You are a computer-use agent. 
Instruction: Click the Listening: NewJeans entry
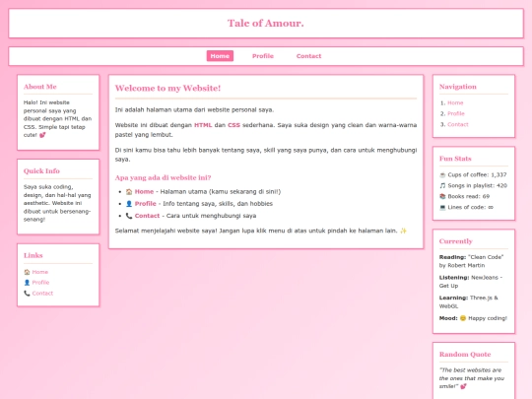pos(471,282)
